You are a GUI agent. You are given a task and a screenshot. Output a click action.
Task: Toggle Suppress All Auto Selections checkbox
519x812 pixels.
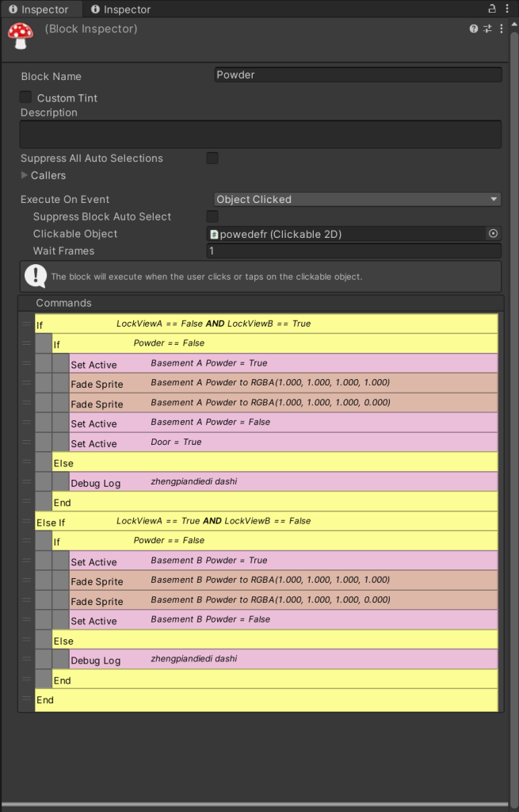[x=212, y=158]
